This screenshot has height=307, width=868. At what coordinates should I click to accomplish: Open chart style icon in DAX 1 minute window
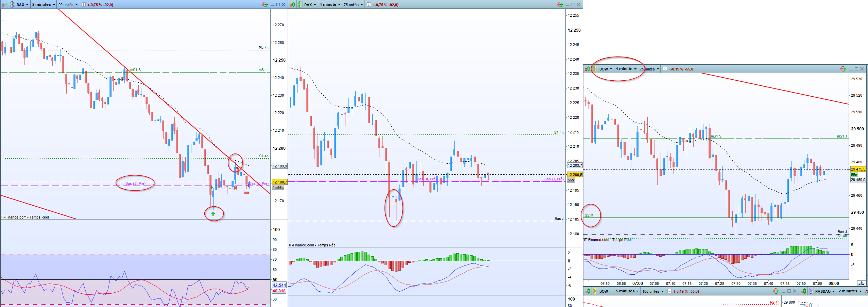pyautogui.click(x=292, y=5)
